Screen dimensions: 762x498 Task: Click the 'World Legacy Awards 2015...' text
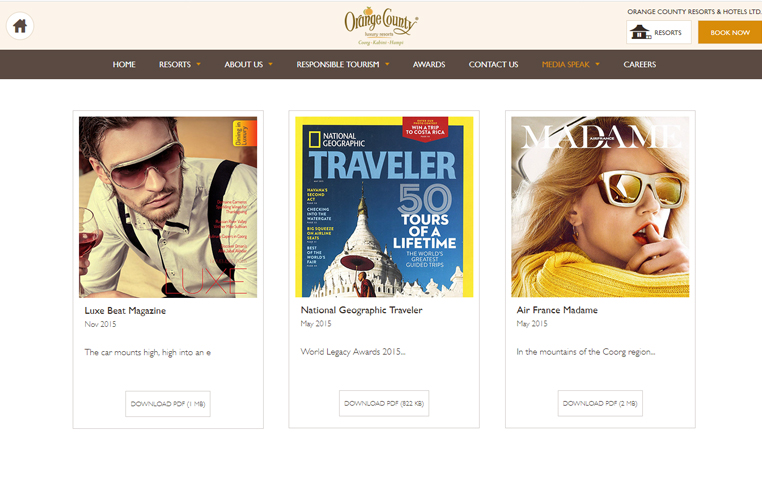point(353,352)
